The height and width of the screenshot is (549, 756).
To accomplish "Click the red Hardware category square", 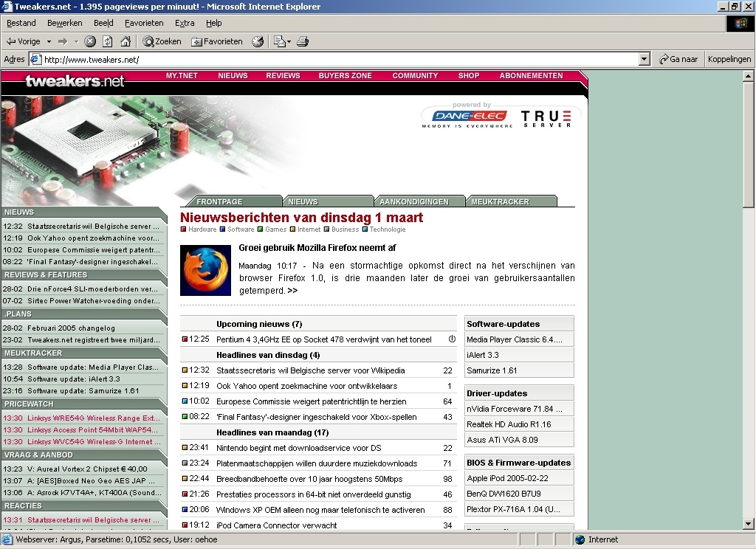I will (183, 229).
